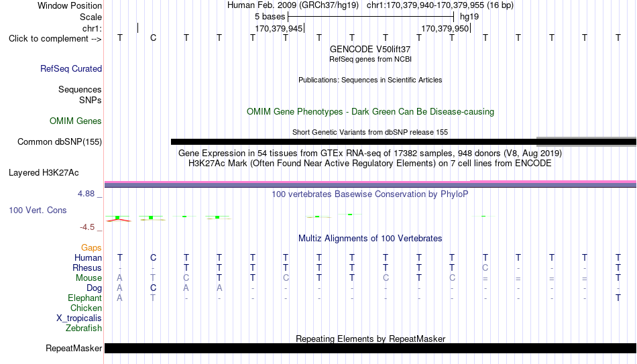Click the 'H3K27Ac Mark' ENCODE track title
The height and width of the screenshot is (364, 637).
click(x=370, y=164)
